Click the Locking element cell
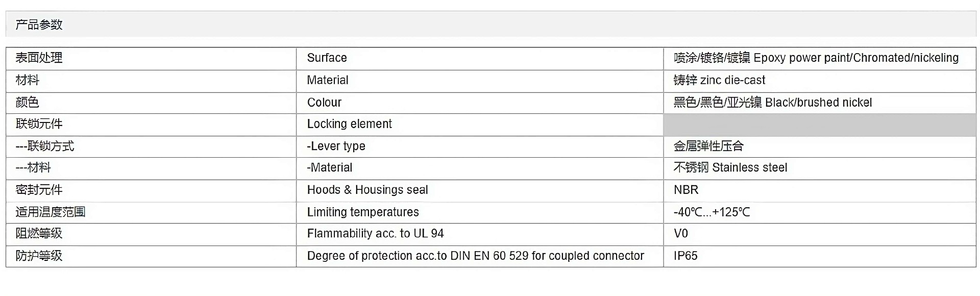 point(480,125)
